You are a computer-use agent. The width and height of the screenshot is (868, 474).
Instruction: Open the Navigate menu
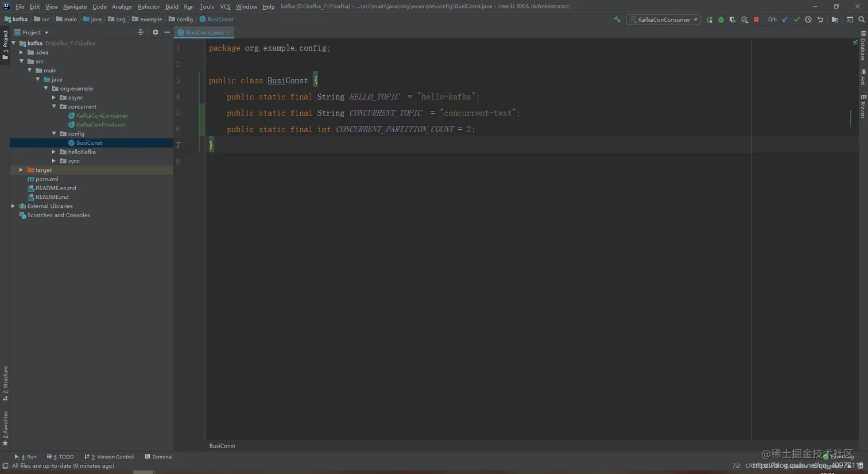[75, 6]
